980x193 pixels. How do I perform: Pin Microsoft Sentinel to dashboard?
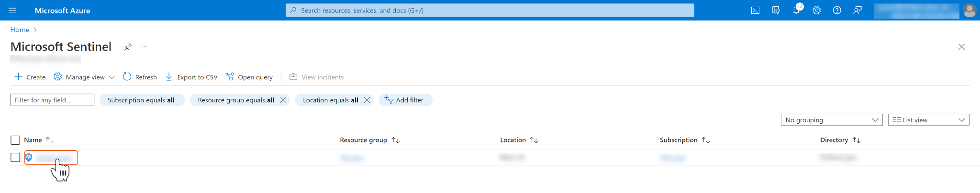tap(128, 47)
